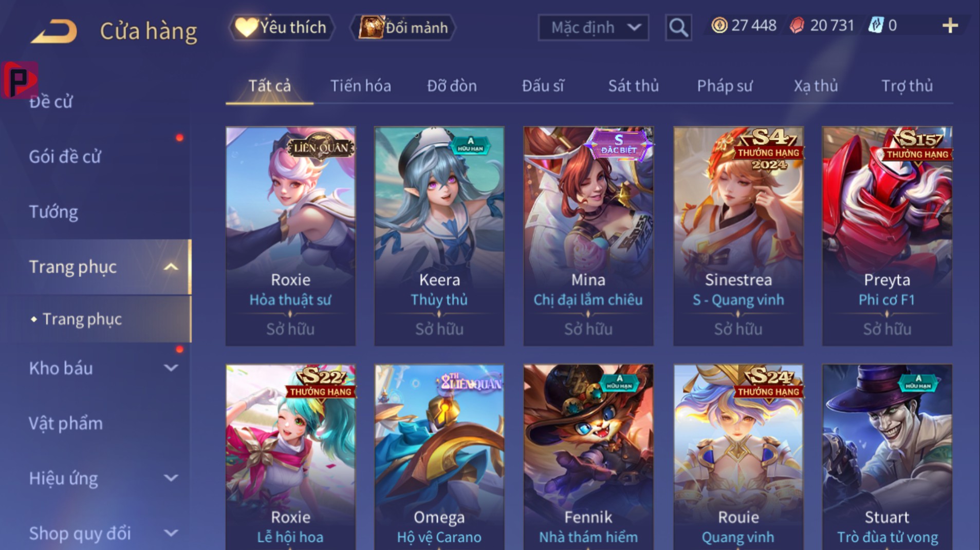Click the plus icon to add currency
The image size is (980, 550).
coord(950,26)
